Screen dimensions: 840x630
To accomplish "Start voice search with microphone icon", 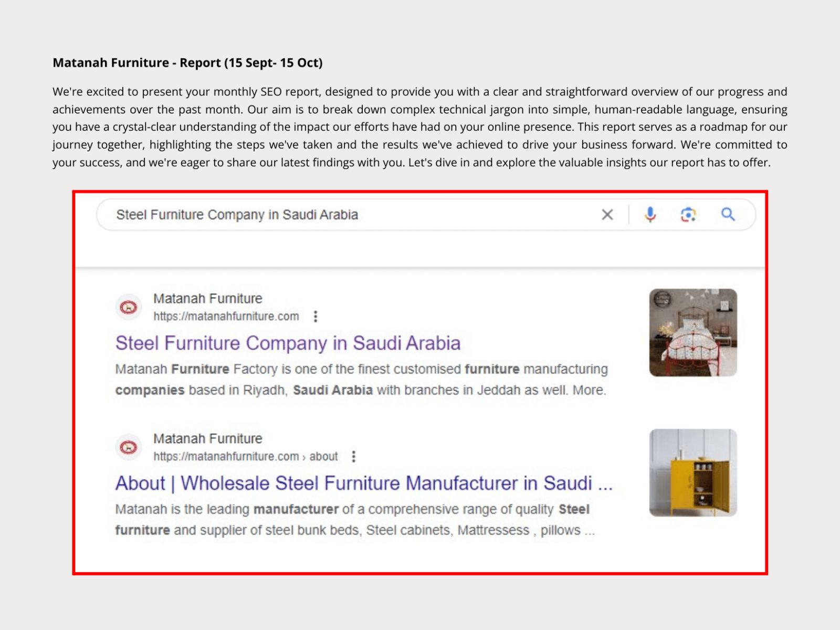I will pos(650,214).
